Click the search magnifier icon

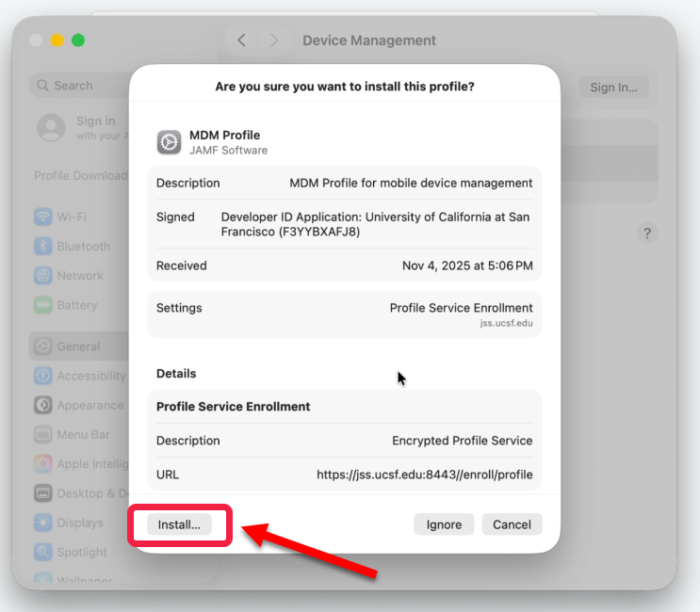42,85
